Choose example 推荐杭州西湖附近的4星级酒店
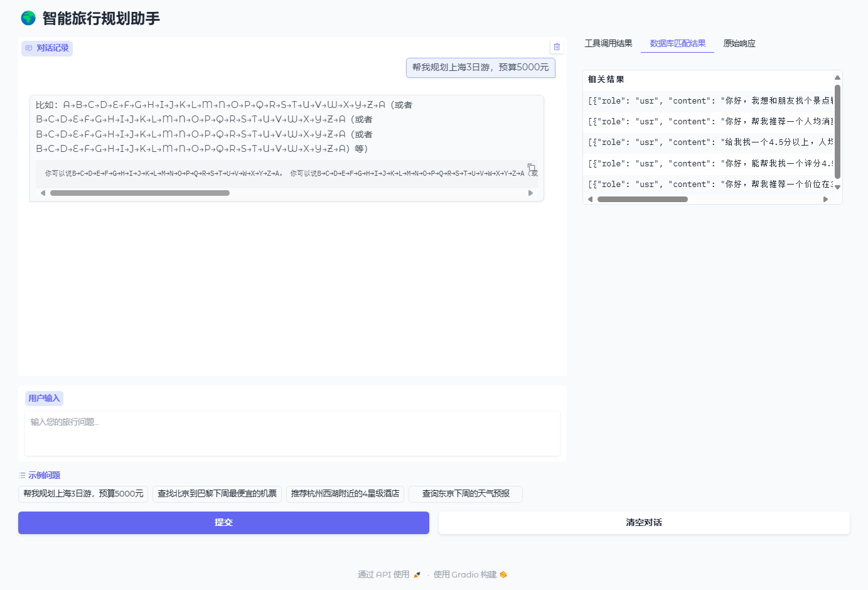The image size is (868, 590). (x=345, y=494)
